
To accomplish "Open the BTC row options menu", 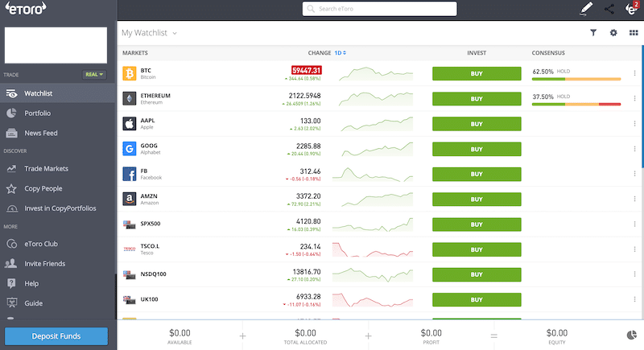I will pyautogui.click(x=634, y=73).
